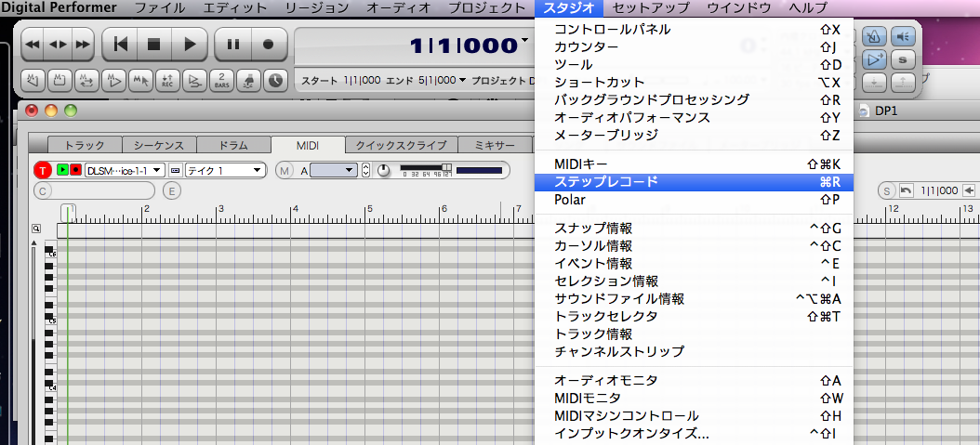Click the up/down stepper beside A dropdown
The height and width of the screenshot is (445, 980).
[366, 170]
